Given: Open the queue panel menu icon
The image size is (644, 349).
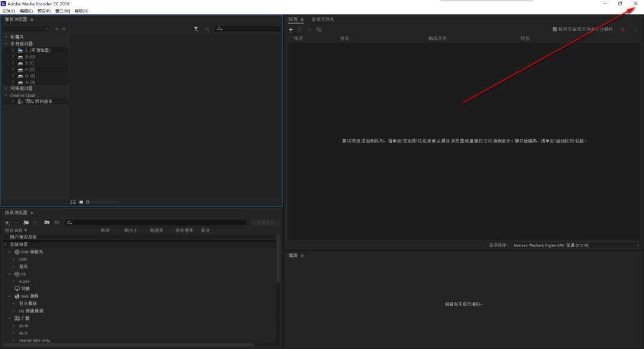Looking at the screenshot, I should (302, 19).
